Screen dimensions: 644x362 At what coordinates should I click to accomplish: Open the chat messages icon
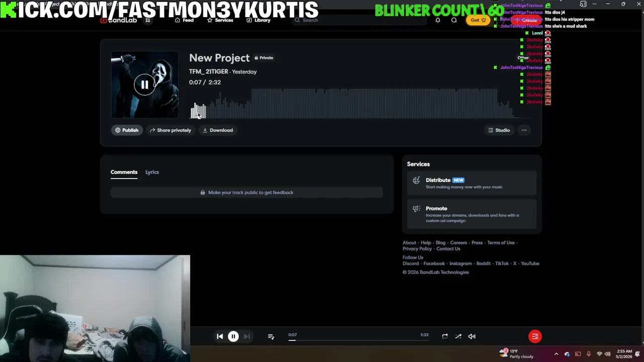pyautogui.click(x=454, y=20)
